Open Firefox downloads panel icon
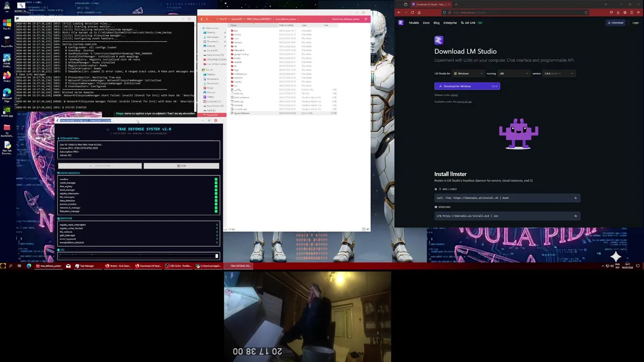Screen dimensions: 644x362 click(x=618, y=13)
